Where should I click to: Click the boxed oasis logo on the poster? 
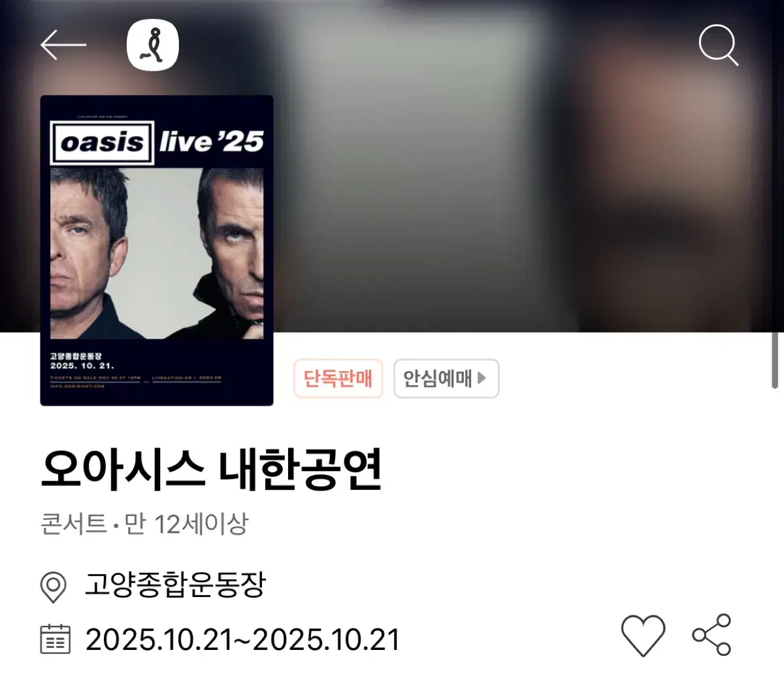pos(103,142)
